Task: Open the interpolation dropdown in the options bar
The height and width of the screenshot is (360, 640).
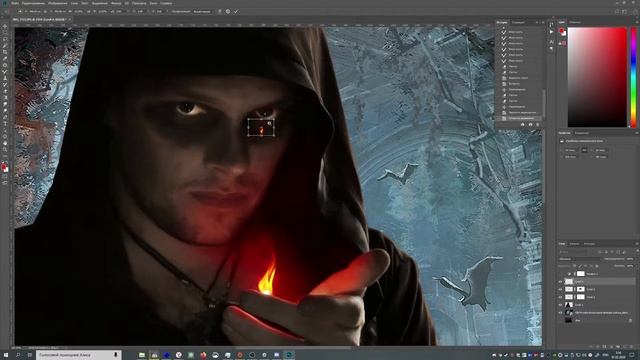Action: coord(202,11)
